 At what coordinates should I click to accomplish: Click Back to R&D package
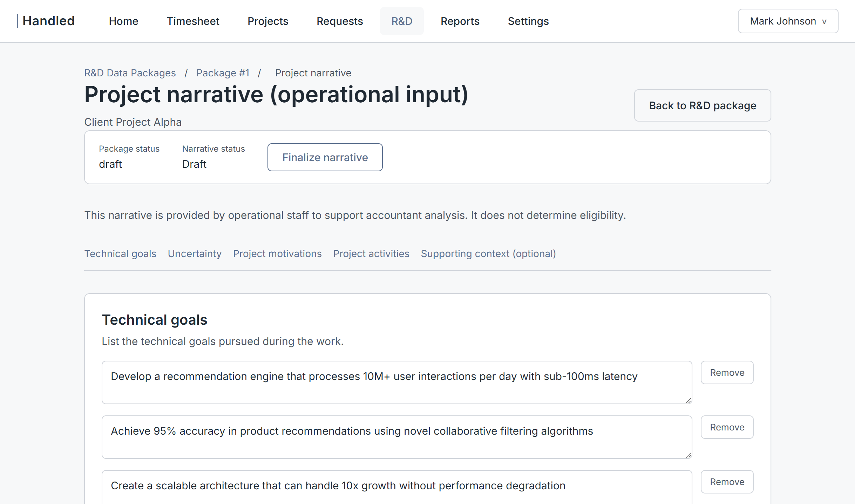click(702, 105)
